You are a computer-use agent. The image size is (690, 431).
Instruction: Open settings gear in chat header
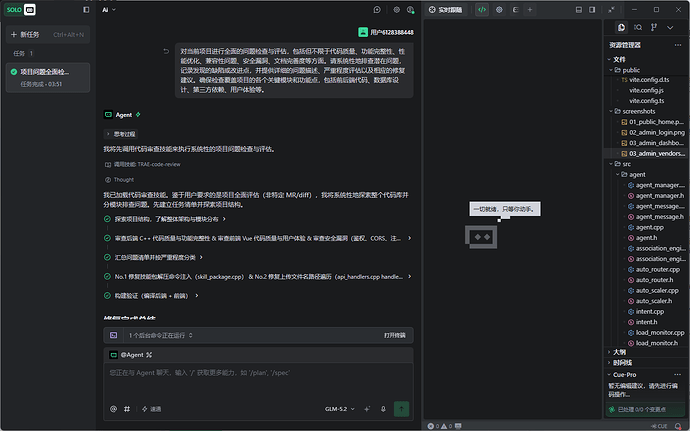(x=396, y=10)
